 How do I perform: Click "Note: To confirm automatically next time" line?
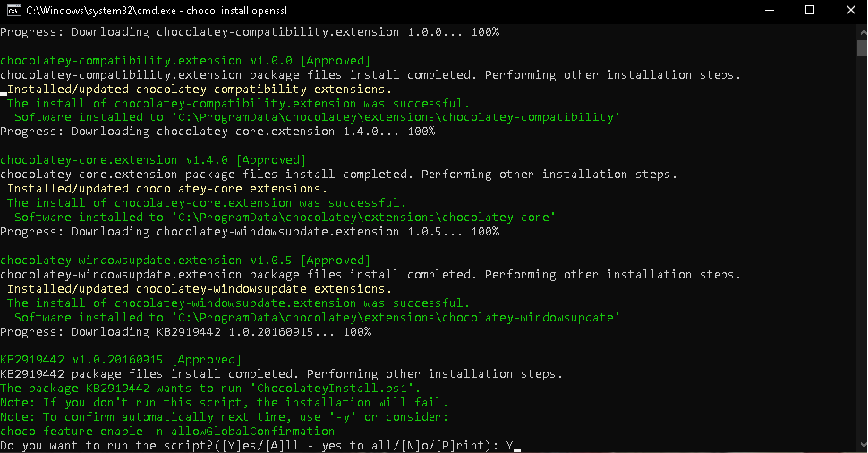click(x=225, y=417)
